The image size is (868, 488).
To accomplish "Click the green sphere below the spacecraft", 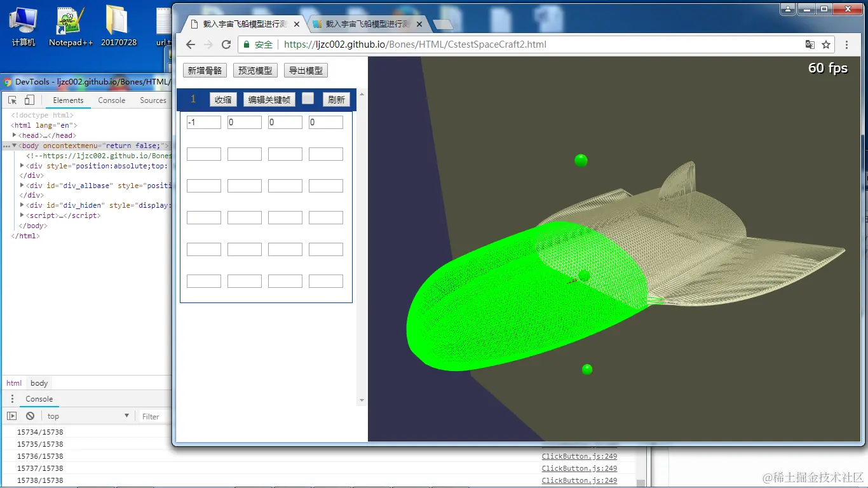I will (x=587, y=369).
